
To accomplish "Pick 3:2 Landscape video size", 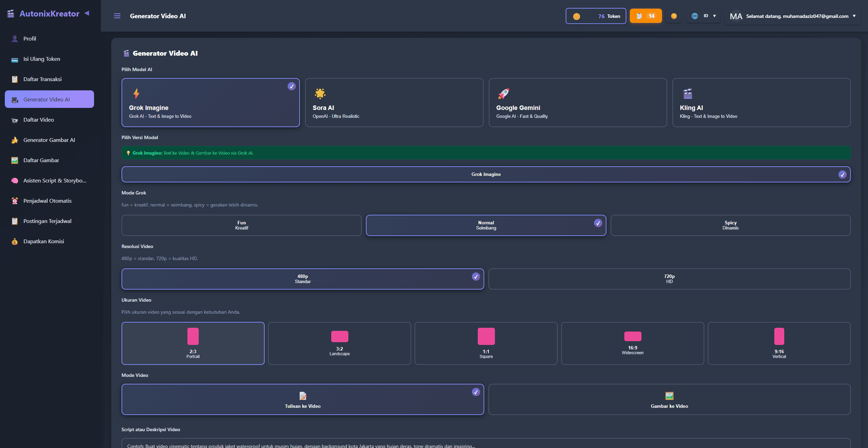I will pos(339,343).
